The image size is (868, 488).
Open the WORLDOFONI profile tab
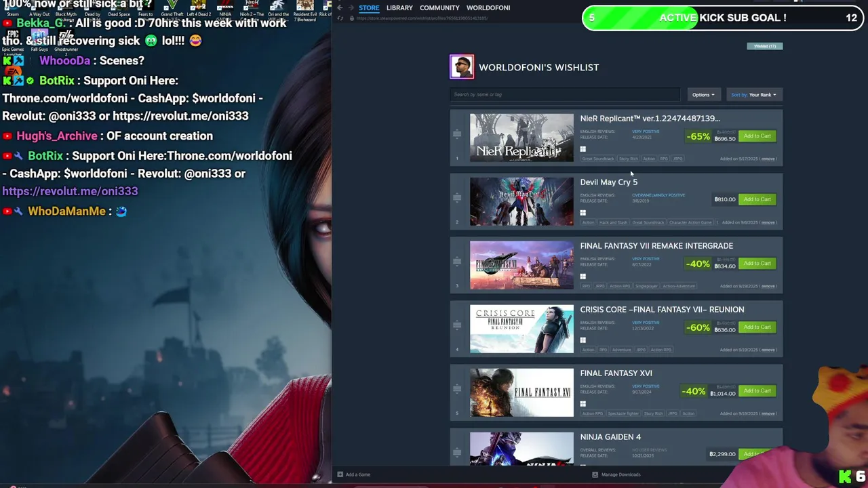[488, 7]
